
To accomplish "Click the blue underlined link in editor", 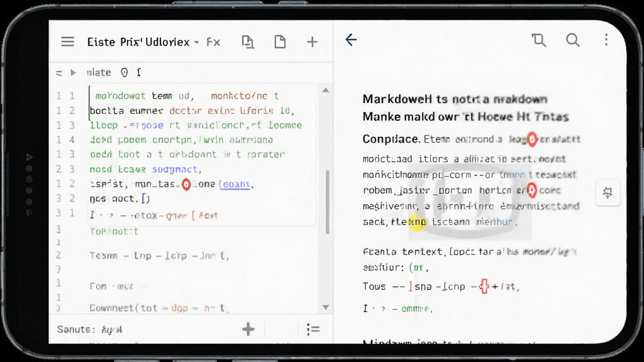I will pos(235,184).
